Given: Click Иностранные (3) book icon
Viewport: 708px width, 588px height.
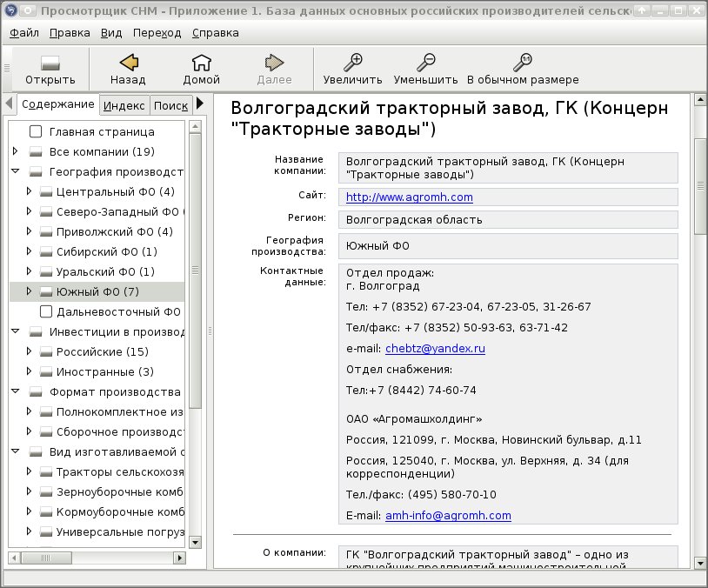Looking at the screenshot, I should [46, 372].
